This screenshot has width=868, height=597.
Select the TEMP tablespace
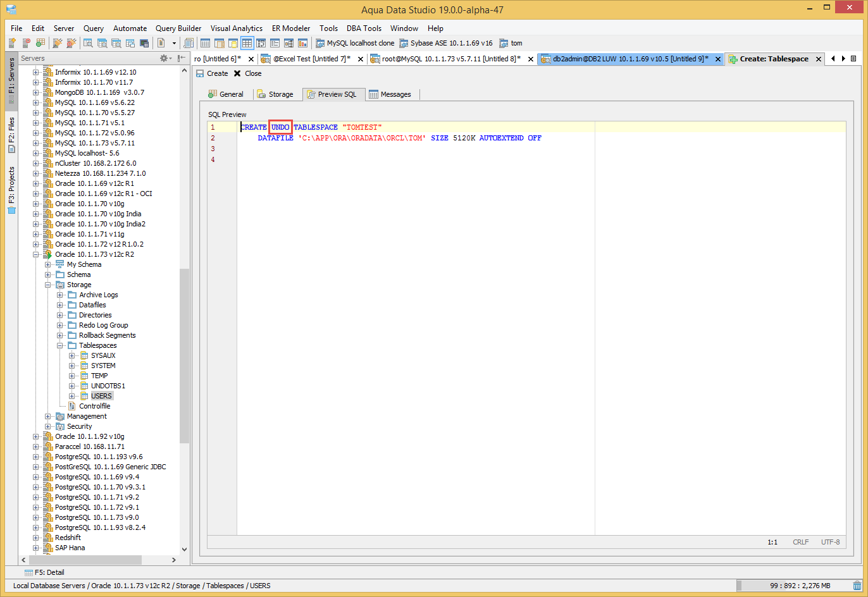pyautogui.click(x=99, y=376)
